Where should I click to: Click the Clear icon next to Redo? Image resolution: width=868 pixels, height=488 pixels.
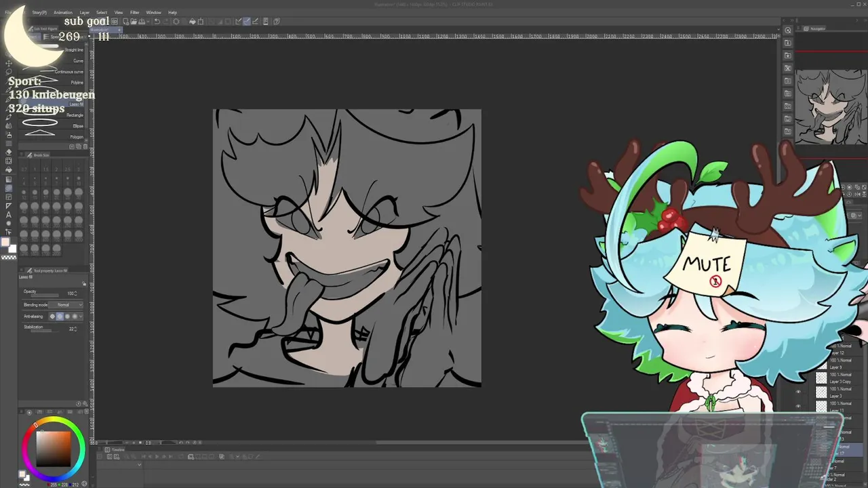click(x=177, y=22)
